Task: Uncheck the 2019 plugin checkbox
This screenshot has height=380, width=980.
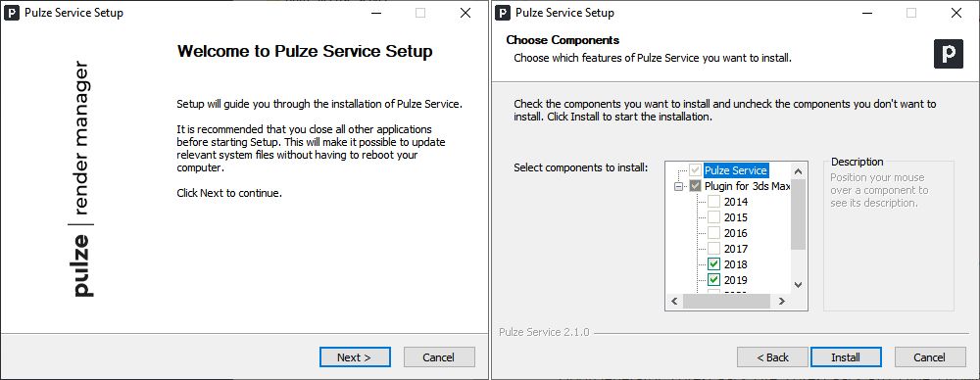Action: (x=713, y=280)
